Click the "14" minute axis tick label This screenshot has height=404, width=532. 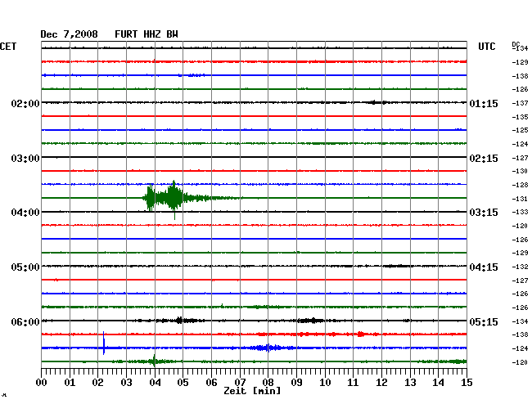click(439, 383)
